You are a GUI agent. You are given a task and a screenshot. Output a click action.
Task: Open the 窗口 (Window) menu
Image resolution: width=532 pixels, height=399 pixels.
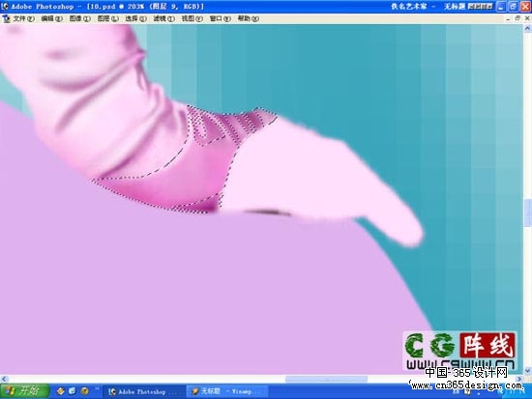click(x=221, y=18)
